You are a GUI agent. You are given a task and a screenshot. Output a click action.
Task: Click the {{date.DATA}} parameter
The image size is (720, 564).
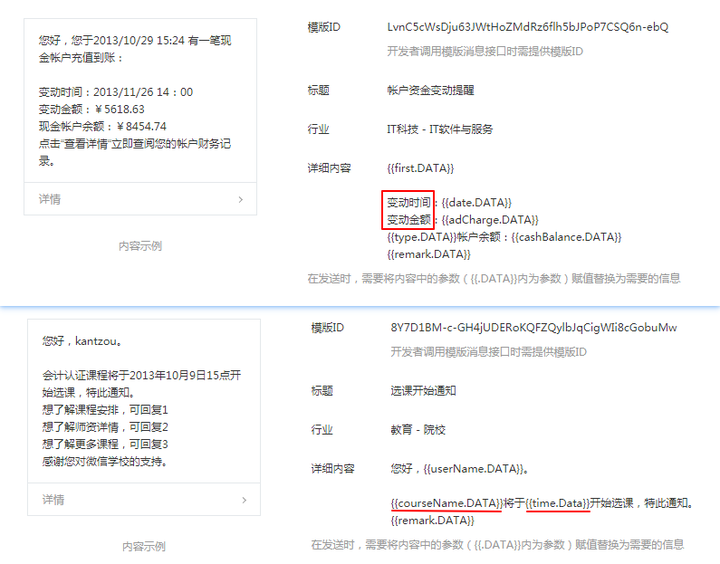pyautogui.click(x=477, y=203)
